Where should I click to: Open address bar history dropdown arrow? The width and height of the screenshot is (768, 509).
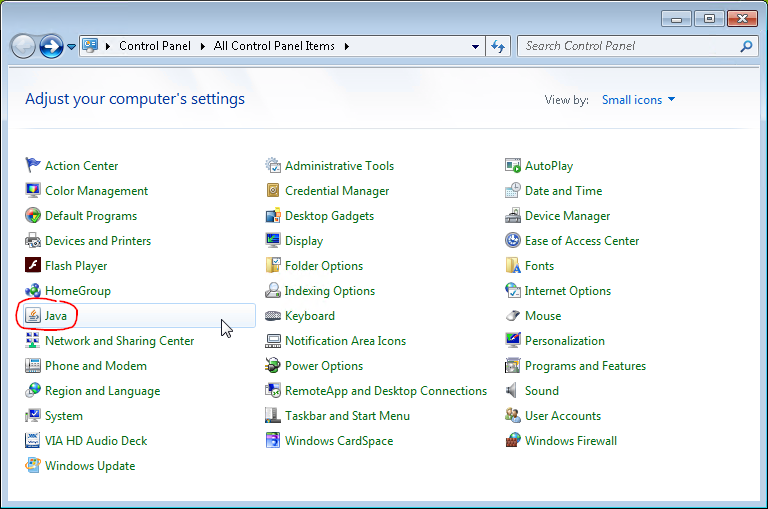475,47
